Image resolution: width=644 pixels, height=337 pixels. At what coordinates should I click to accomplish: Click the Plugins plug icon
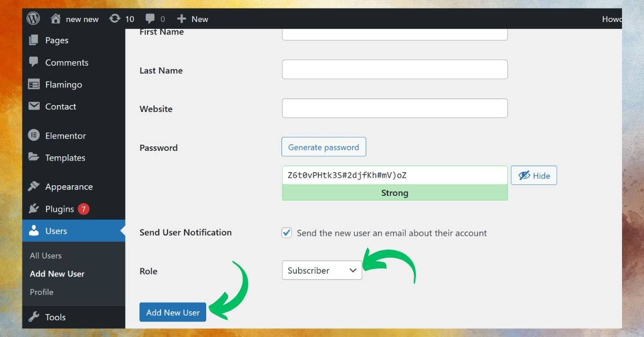[x=34, y=208]
